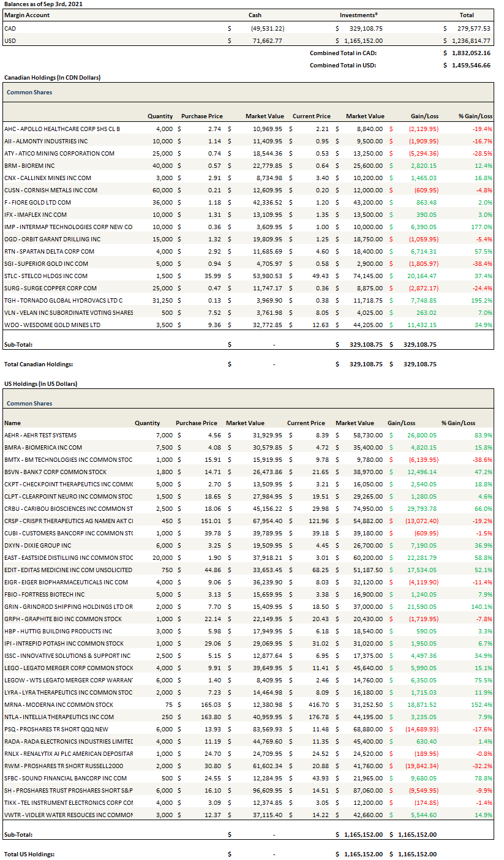Select the 195.2% gain for TGH Tornado
The width and height of the screenshot is (504, 860).
(x=482, y=300)
